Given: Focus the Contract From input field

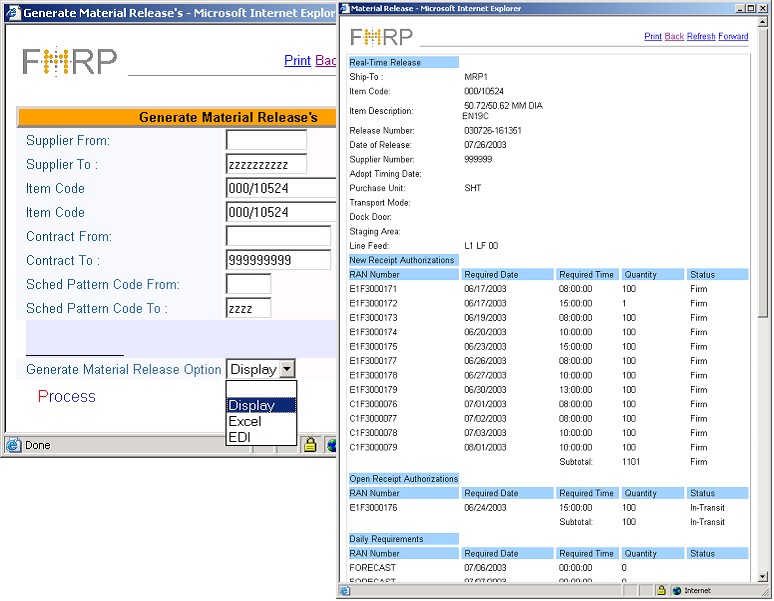Looking at the screenshot, I should (x=278, y=236).
